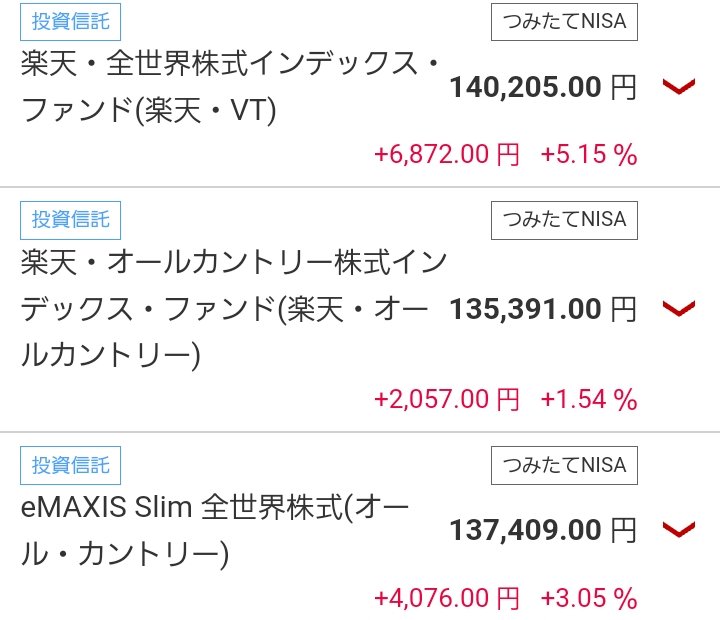The height and width of the screenshot is (620, 720).
Task: Tap つみたてNISA badge on 楽天・オールカントリー row
Action: (564, 219)
